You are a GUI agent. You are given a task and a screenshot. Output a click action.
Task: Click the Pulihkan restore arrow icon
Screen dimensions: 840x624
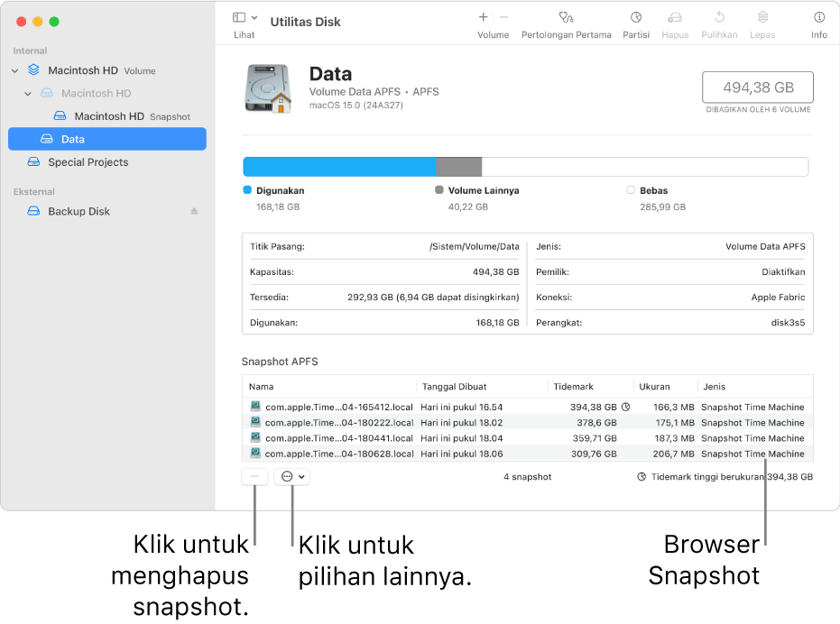719,17
